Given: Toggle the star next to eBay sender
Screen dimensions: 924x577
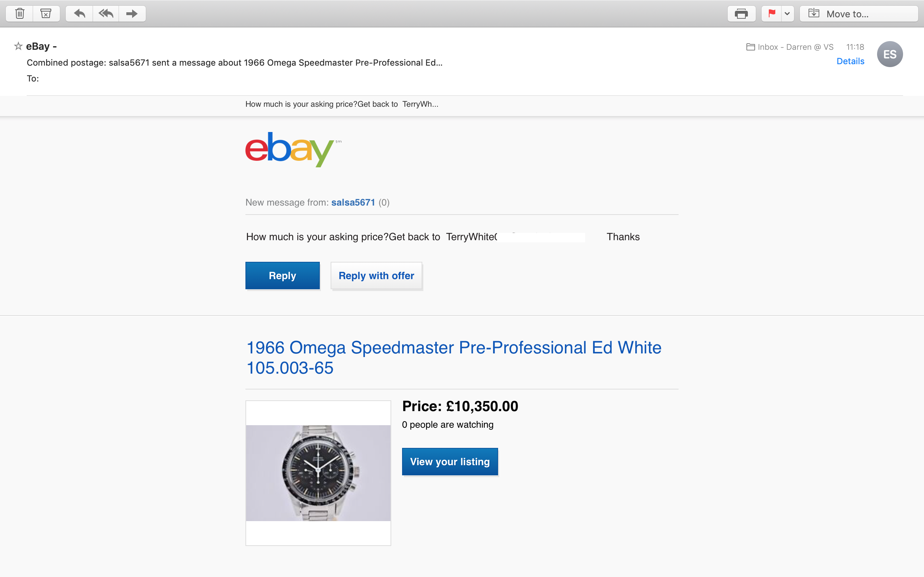Looking at the screenshot, I should pos(18,46).
